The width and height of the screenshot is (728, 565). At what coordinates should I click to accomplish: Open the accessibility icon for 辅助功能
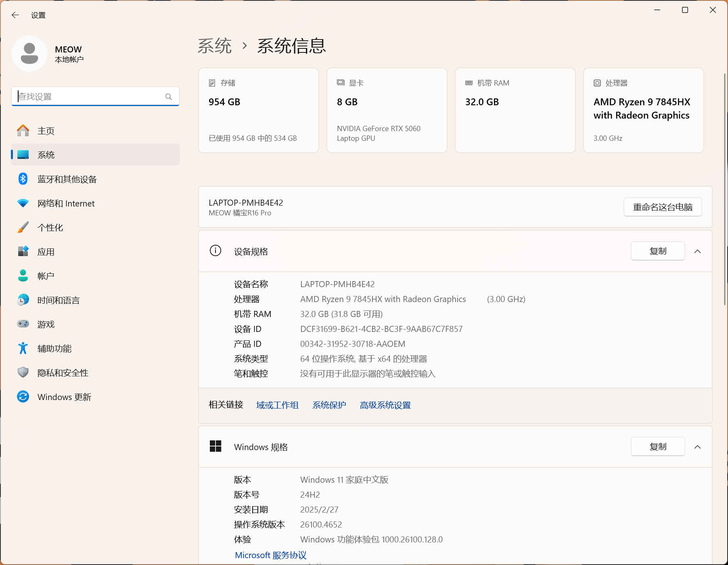(x=23, y=348)
